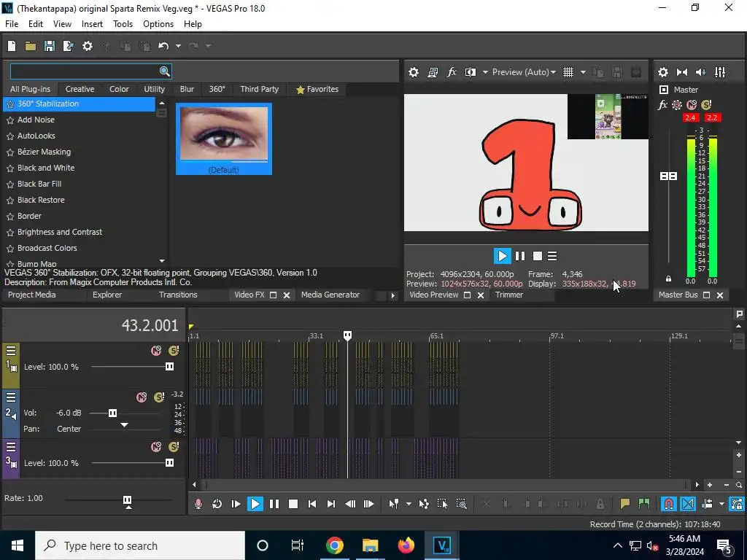Open track 3 hamburger menu

pos(11,447)
